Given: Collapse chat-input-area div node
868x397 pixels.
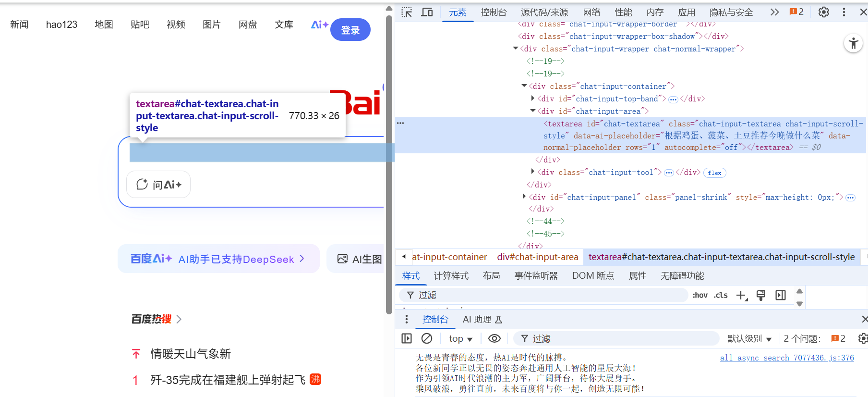Looking at the screenshot, I should tap(533, 111).
